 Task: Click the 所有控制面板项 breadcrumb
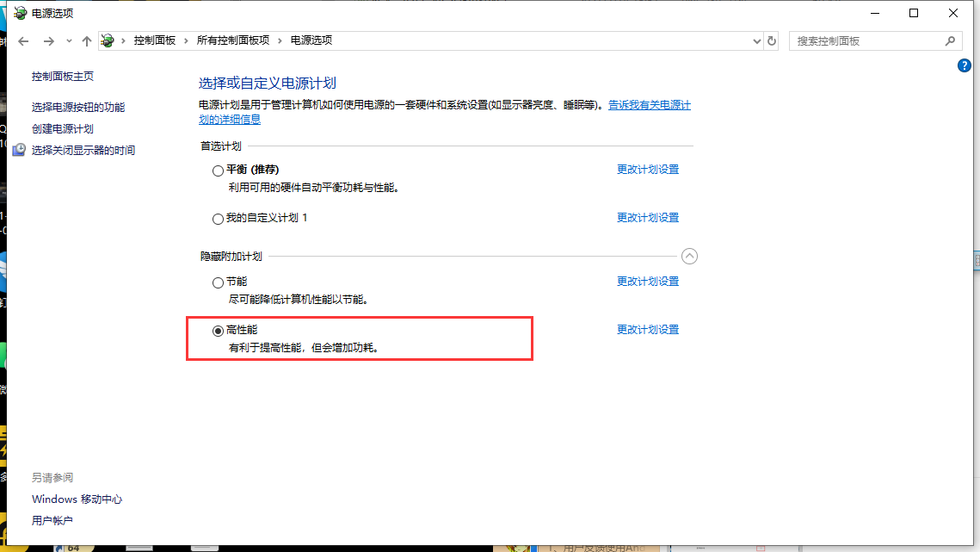coord(232,40)
